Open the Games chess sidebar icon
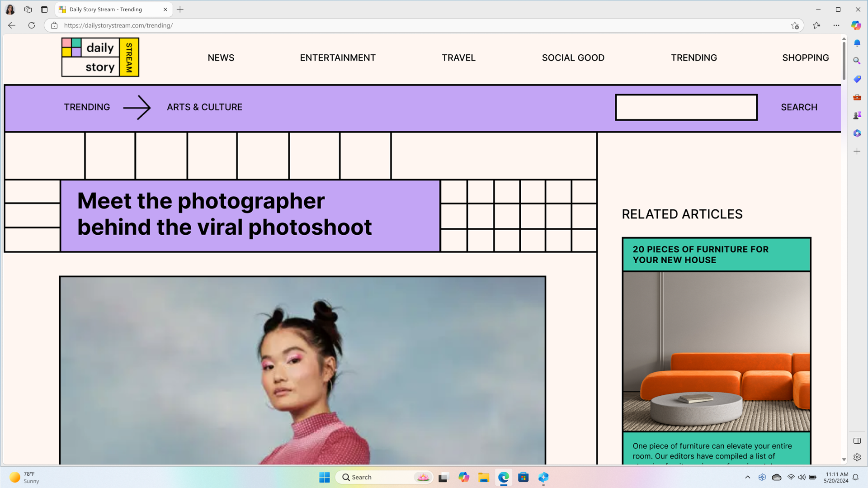Viewport: 868px width, 488px height. click(x=857, y=115)
